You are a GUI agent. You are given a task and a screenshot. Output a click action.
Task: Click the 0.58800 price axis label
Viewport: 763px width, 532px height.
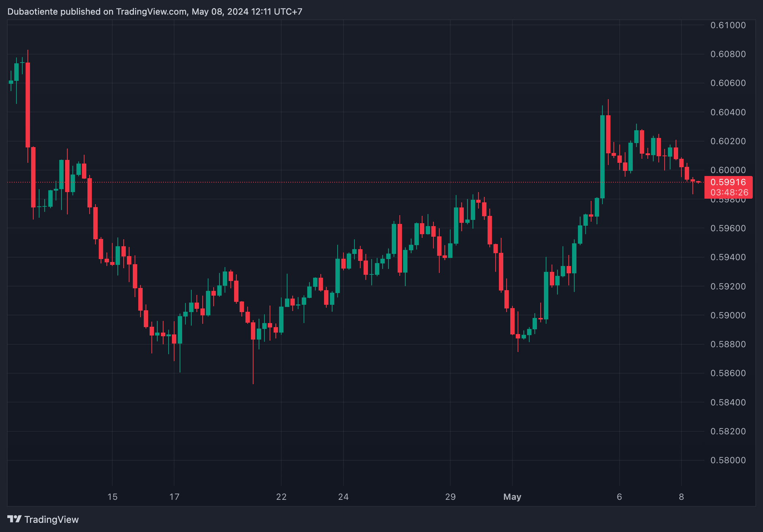tap(728, 344)
